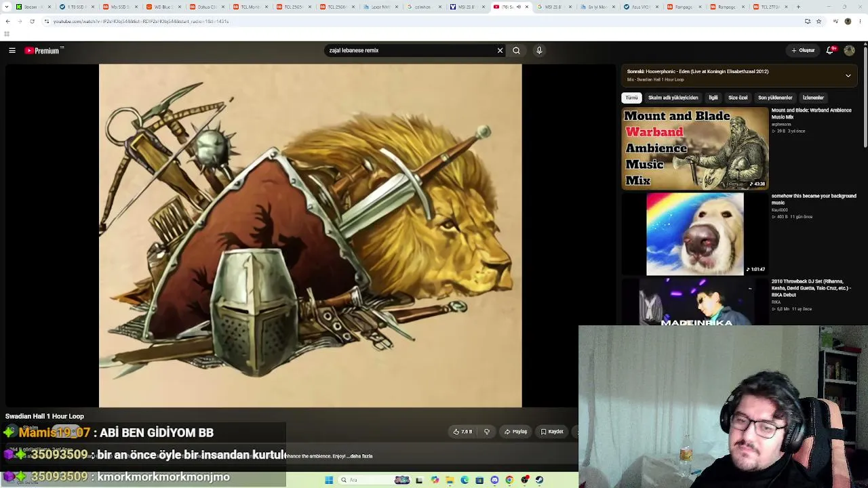Screen dimensions: 868x488
Task: Switch to the 'TCL 27F3A' browser tab
Action: 770,7
